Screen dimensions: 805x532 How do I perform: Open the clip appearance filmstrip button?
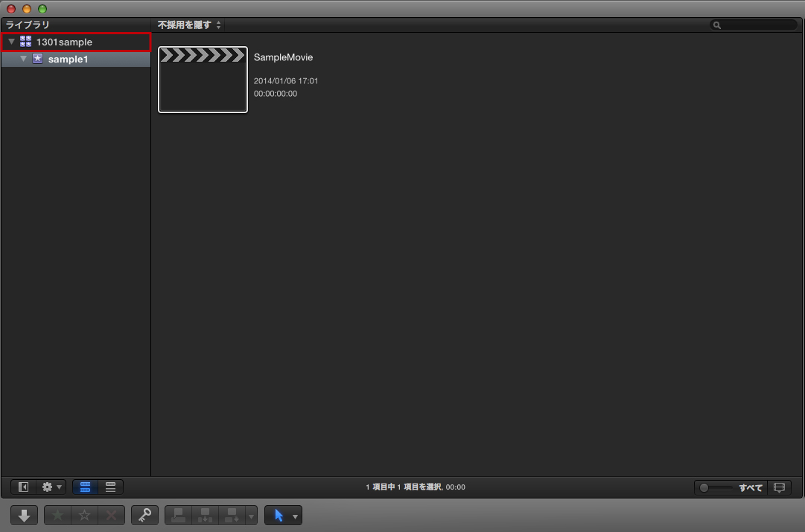pyautogui.click(x=779, y=487)
